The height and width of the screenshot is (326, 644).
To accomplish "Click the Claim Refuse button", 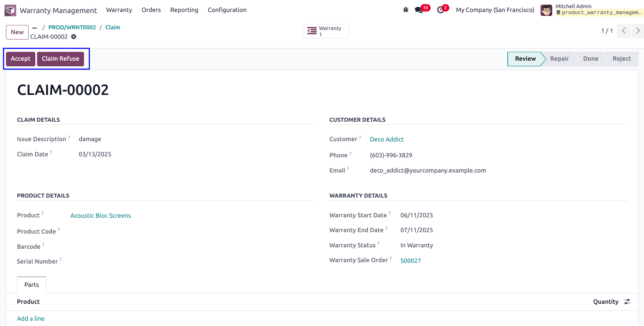I will [x=60, y=59].
